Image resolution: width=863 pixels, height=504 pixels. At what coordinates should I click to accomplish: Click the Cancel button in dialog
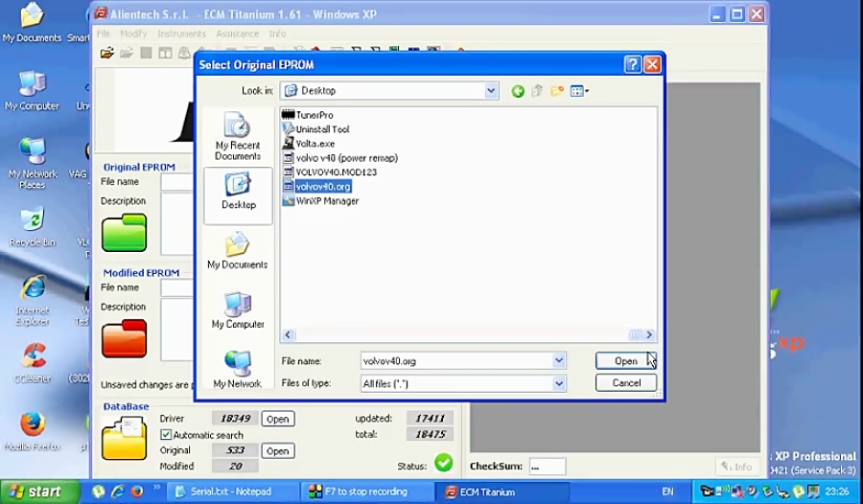(x=626, y=383)
